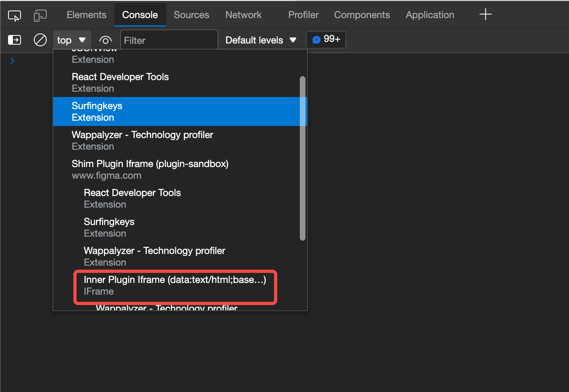Click the context list scrollbar thumb
The width and height of the screenshot is (569, 392).
point(303,158)
